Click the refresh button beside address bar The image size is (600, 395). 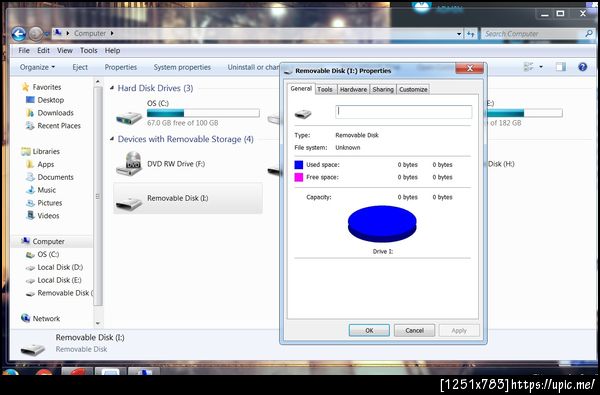pyautogui.click(x=471, y=34)
